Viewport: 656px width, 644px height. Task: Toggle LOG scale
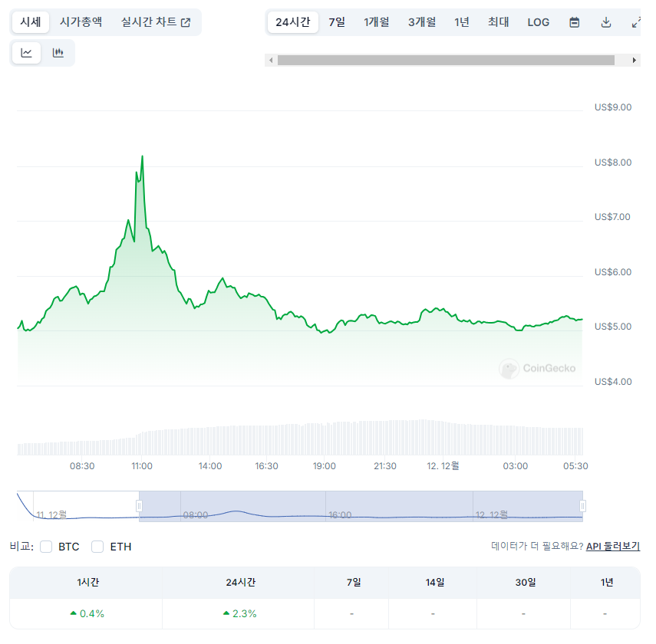[x=538, y=22]
